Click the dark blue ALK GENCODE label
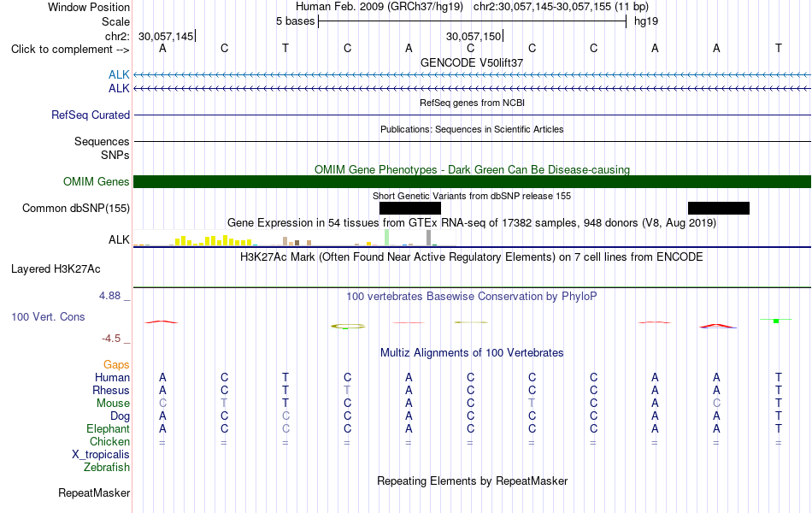 tap(119, 89)
